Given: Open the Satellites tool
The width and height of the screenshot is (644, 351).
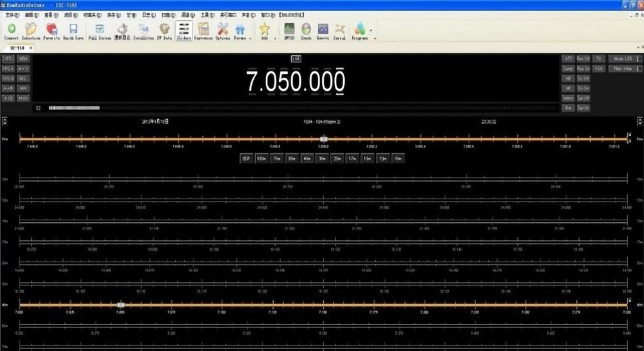Looking at the screenshot, I should (x=143, y=30).
